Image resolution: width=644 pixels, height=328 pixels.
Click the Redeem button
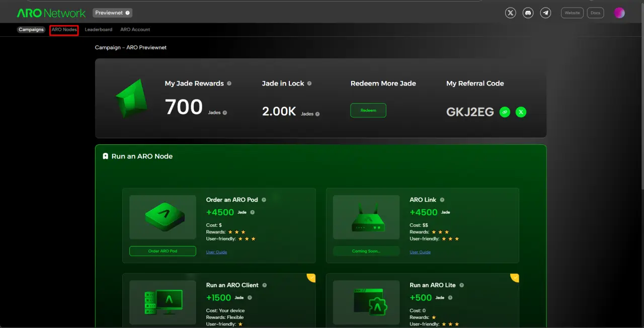(368, 110)
